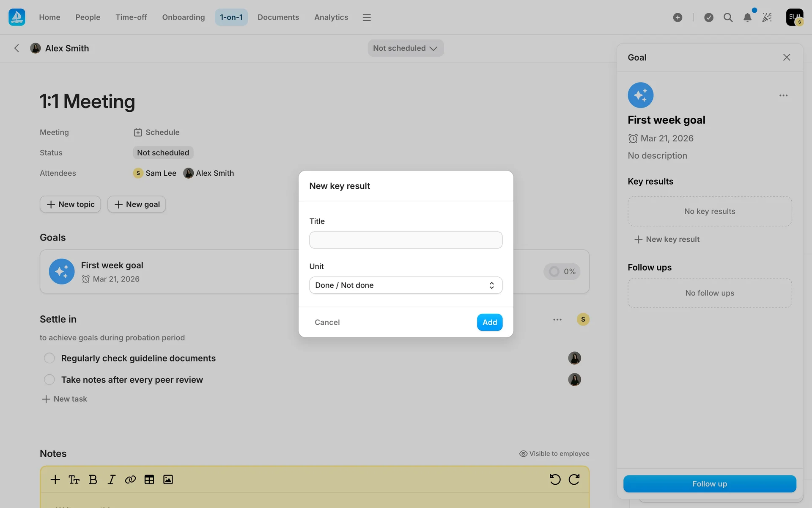Open goal panel three-dot menu
Viewport: 812px width, 508px height.
783,96
